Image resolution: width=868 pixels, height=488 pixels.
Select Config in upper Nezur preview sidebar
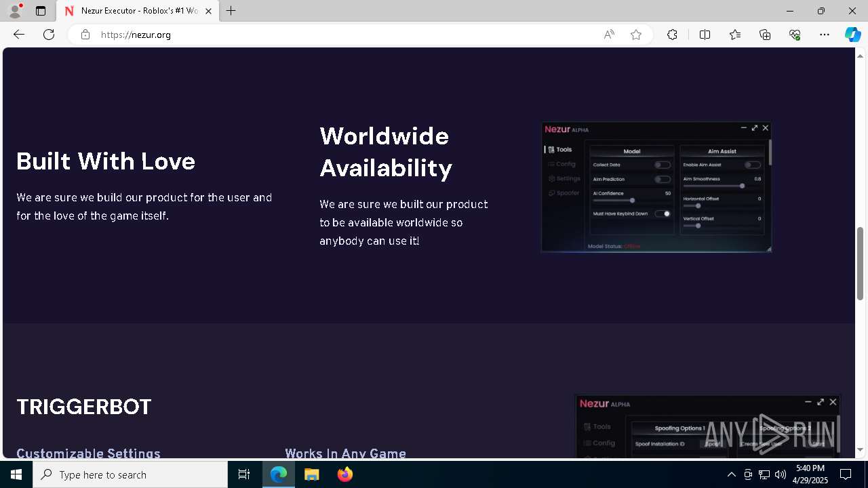pos(562,164)
